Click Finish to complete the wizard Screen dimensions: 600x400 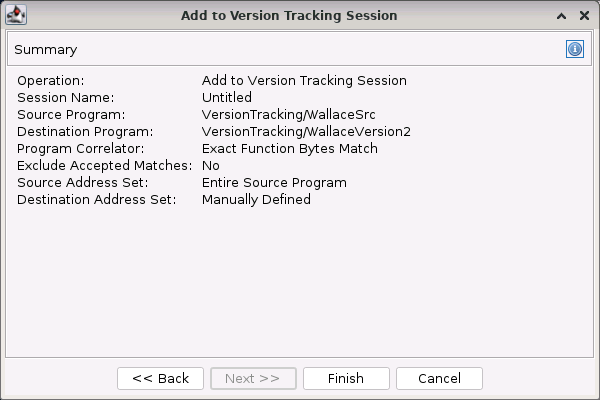click(346, 378)
